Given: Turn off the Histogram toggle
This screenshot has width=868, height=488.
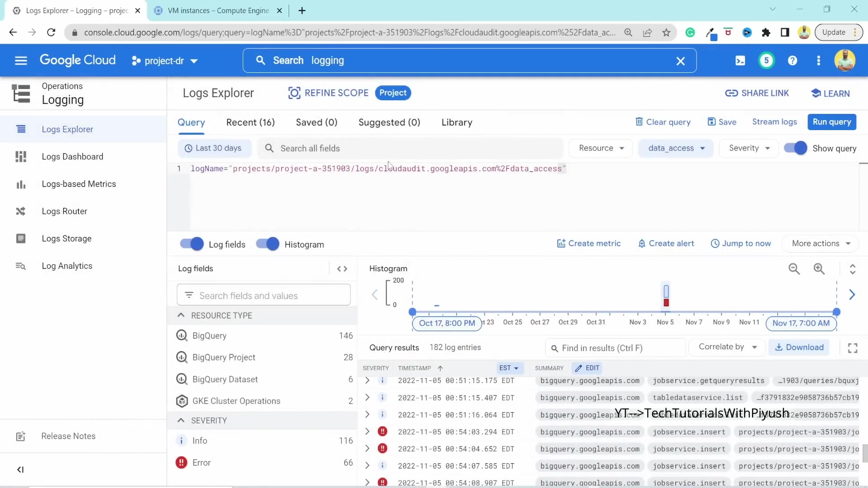Looking at the screenshot, I should pyautogui.click(x=268, y=244).
